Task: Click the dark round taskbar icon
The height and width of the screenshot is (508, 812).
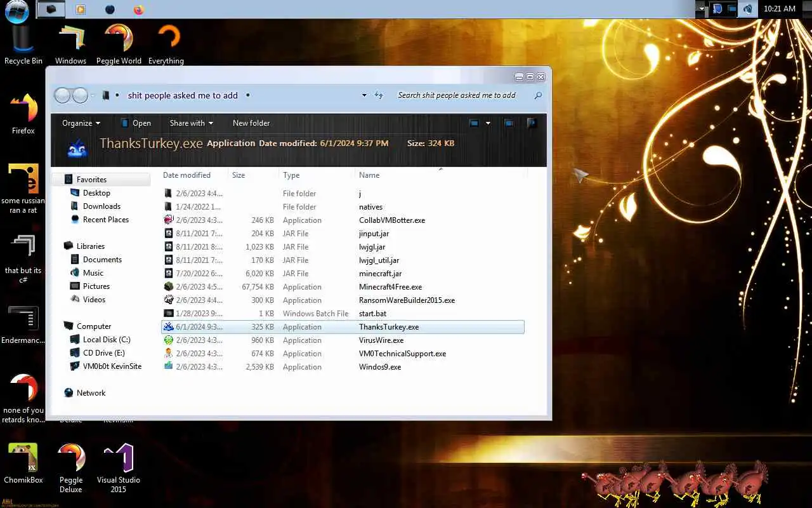Action: pos(110,10)
